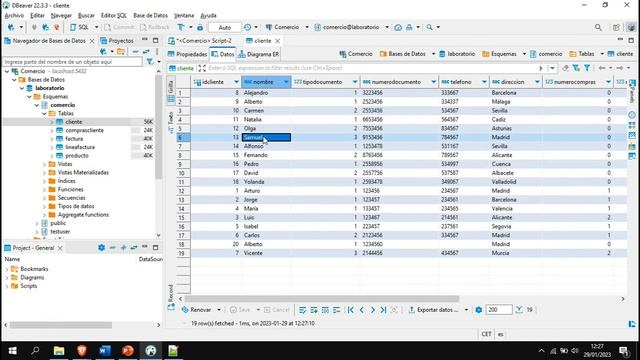Collapse the Tablas folder
The height and width of the screenshot is (360, 640).
(x=44, y=113)
